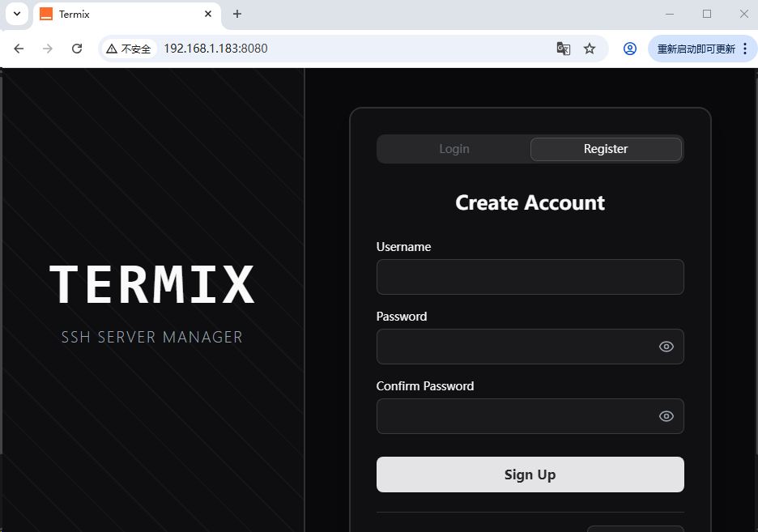This screenshot has width=758, height=532.
Task: Click into the Password field
Action: 514,347
